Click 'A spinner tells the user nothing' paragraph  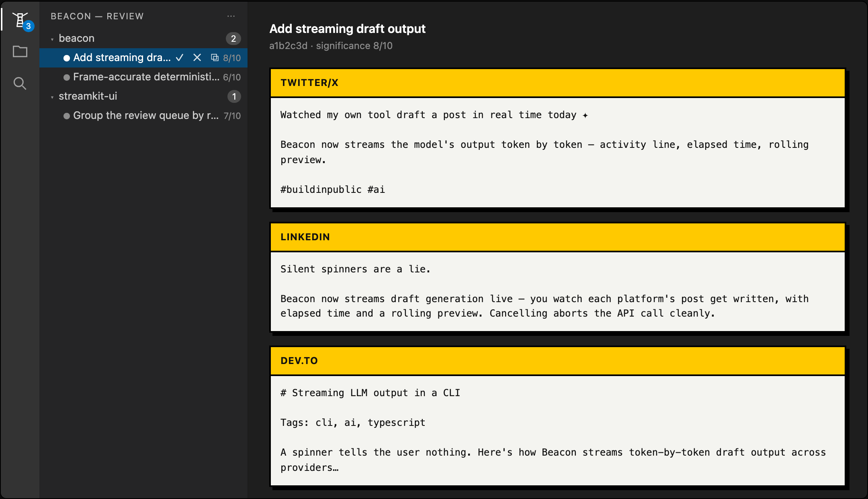[553, 460]
